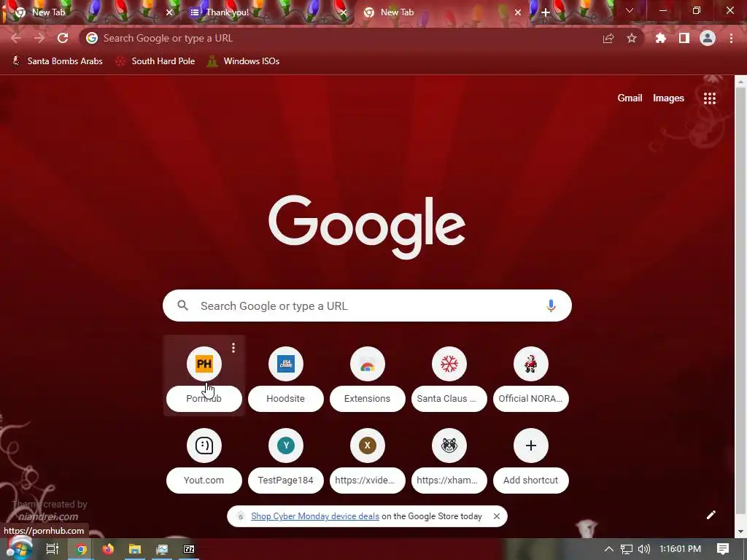
Task: Open the Extensions puzzle icon
Action: coord(661,38)
